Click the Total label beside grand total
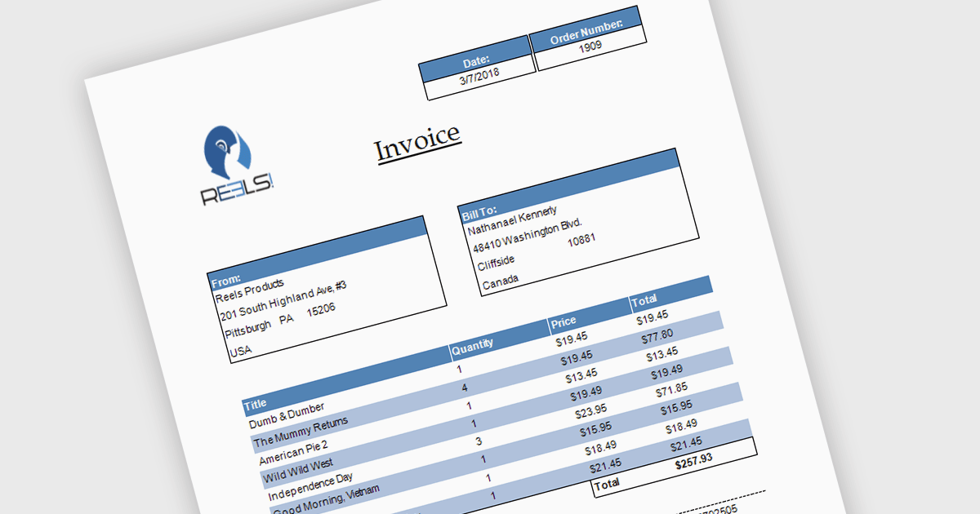Screen dimensions: 980x514 point(608,485)
